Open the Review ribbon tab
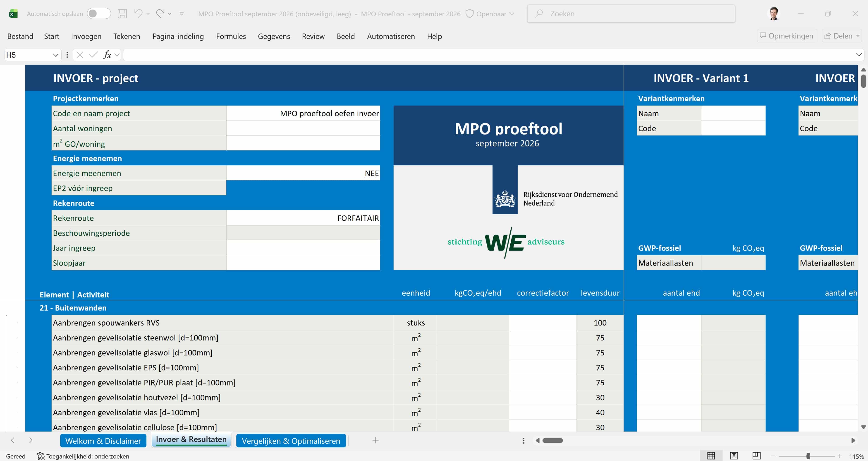The height and width of the screenshot is (461, 868). (313, 36)
